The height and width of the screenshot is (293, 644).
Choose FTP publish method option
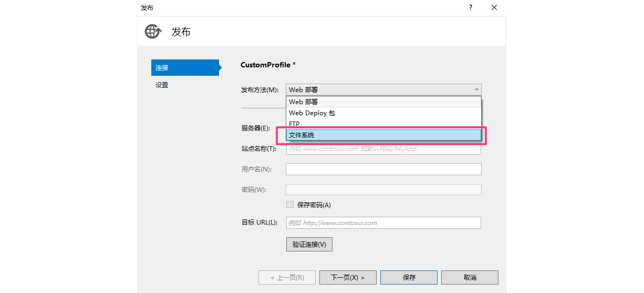coord(383,124)
